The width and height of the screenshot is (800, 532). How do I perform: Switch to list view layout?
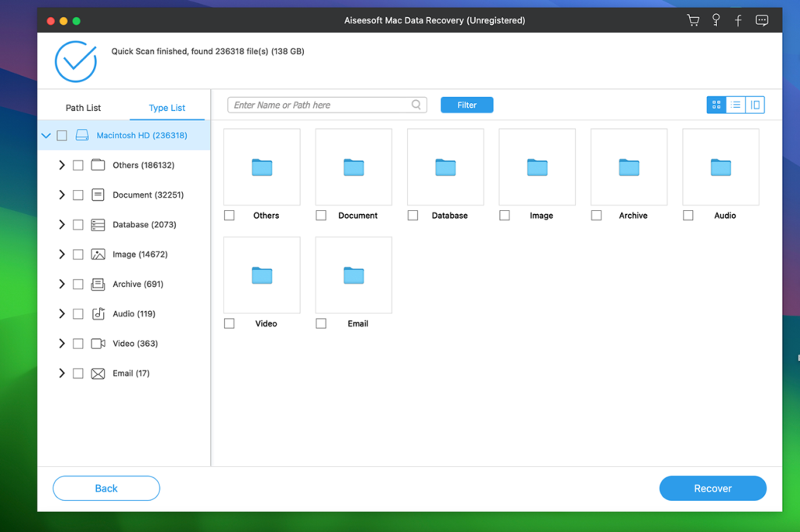click(735, 104)
